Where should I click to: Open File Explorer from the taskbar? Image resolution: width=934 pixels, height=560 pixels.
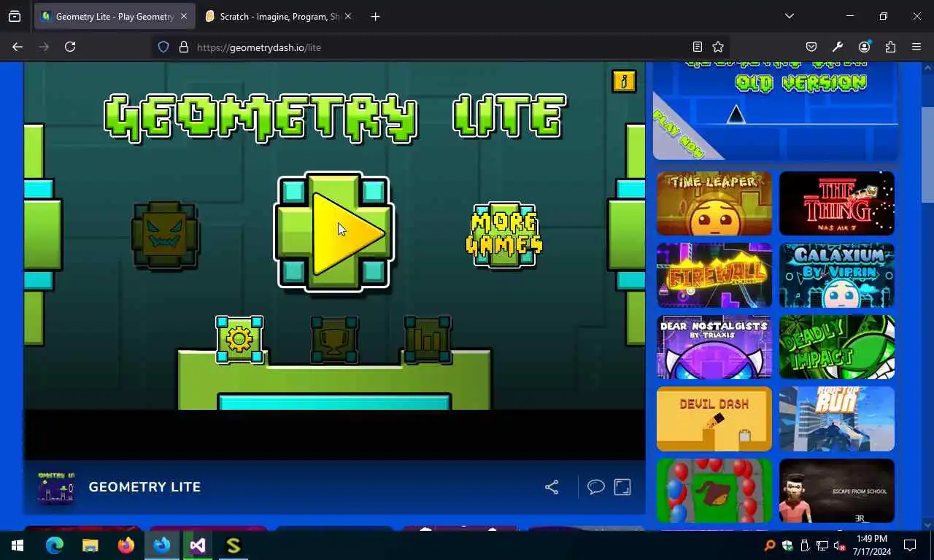pyautogui.click(x=90, y=545)
